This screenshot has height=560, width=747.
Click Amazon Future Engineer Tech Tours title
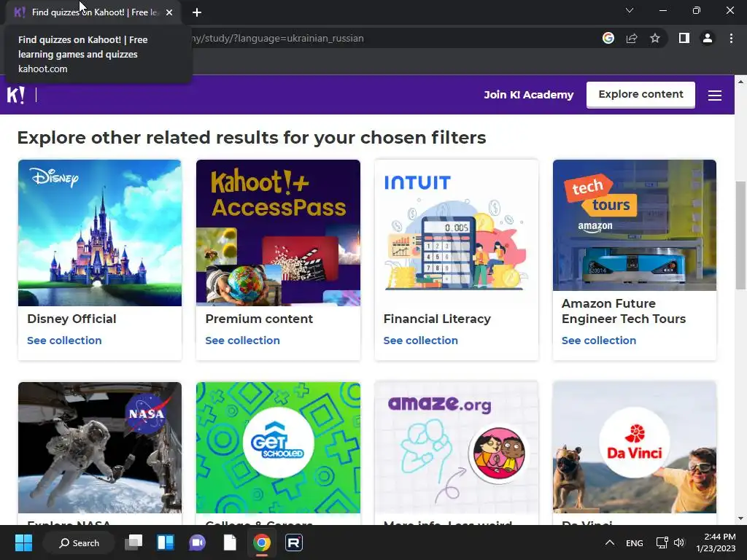coord(624,311)
